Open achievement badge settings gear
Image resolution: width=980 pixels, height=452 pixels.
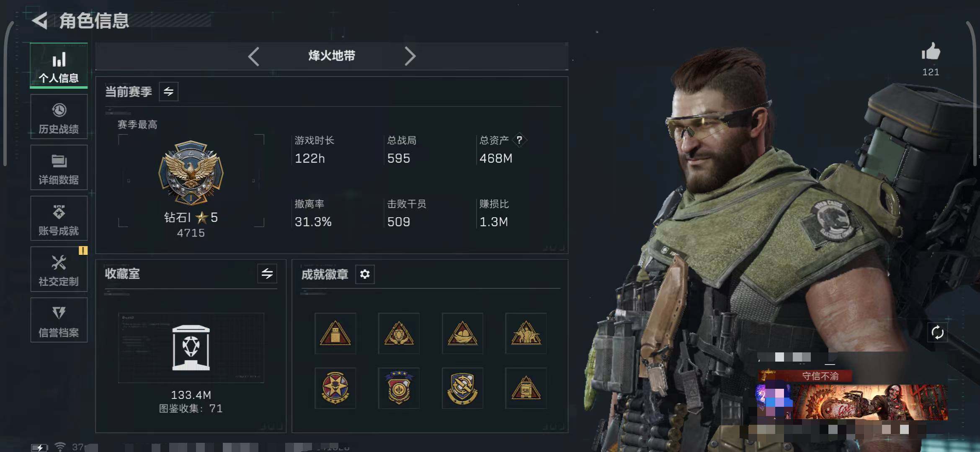(x=365, y=274)
